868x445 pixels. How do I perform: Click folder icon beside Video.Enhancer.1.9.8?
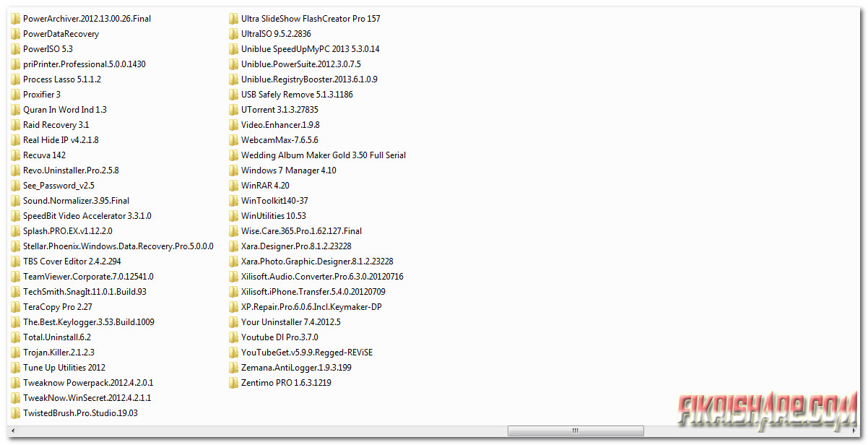[234, 125]
